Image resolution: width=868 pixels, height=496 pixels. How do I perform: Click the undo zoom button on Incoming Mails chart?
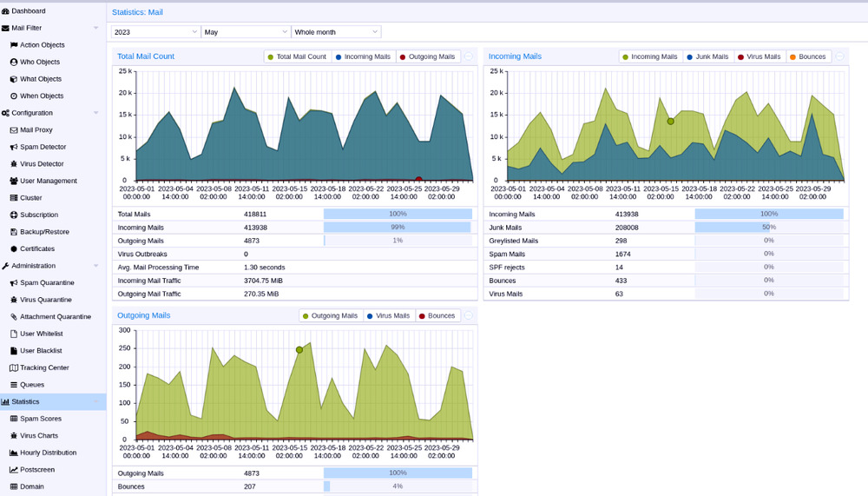(840, 56)
